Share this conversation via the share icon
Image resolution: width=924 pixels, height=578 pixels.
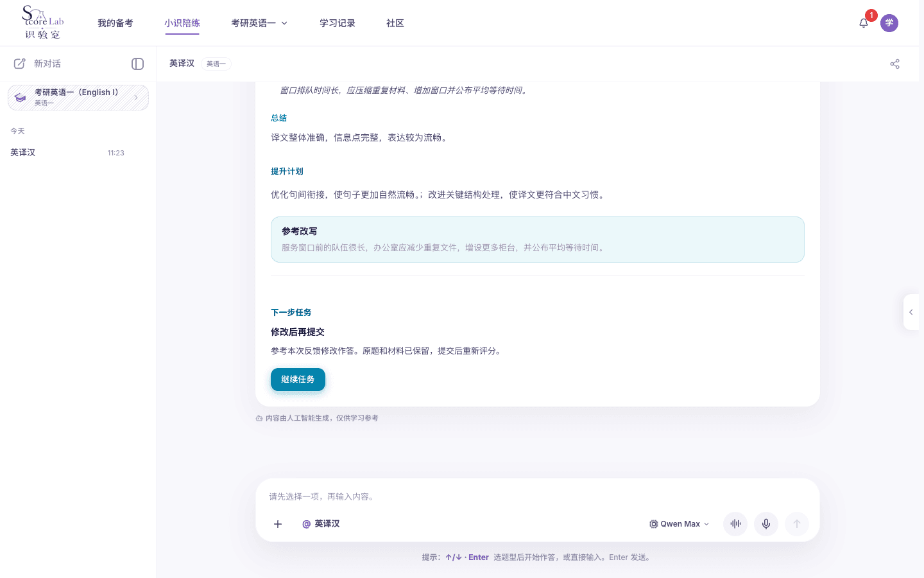coord(894,64)
